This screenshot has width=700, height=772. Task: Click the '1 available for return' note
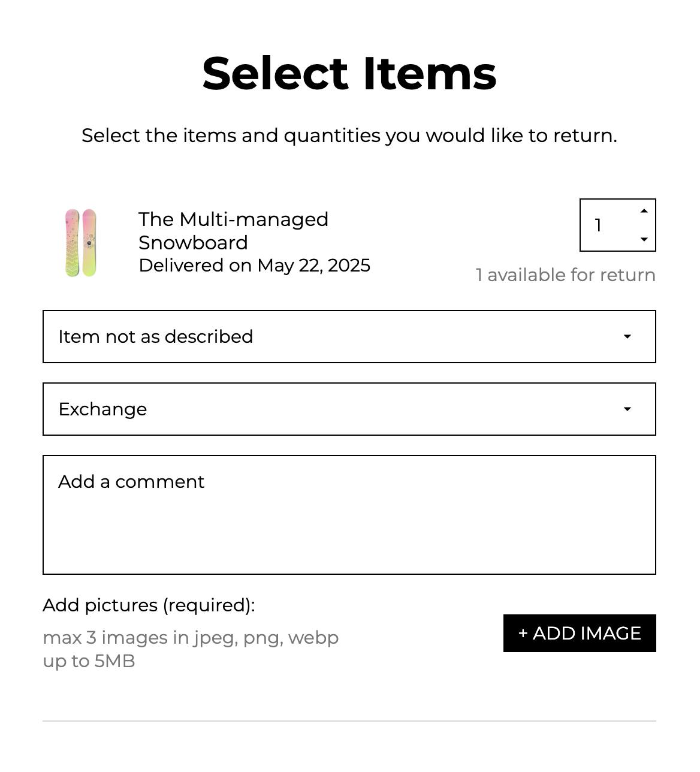[566, 275]
